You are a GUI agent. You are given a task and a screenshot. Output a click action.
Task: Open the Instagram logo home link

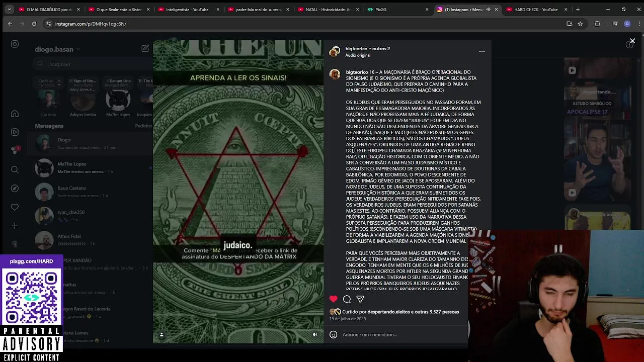tap(15, 44)
